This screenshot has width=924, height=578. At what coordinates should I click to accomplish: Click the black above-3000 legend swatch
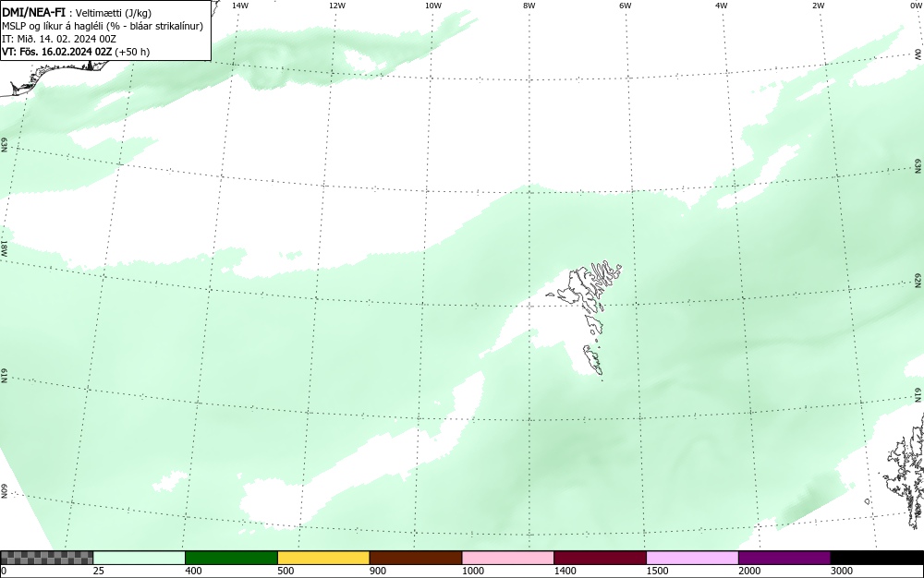coord(877,558)
